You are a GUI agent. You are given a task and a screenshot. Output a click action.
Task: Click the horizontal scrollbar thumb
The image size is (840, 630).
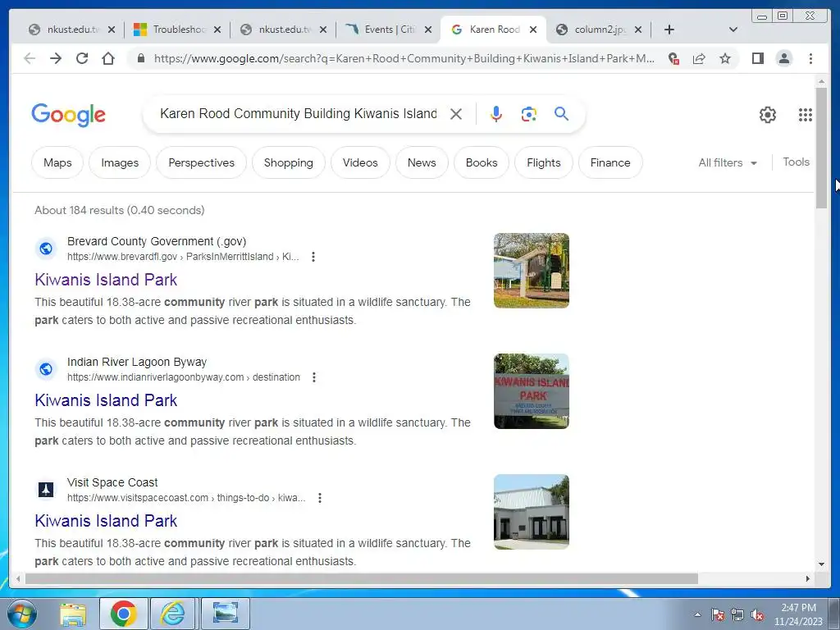click(x=362, y=578)
